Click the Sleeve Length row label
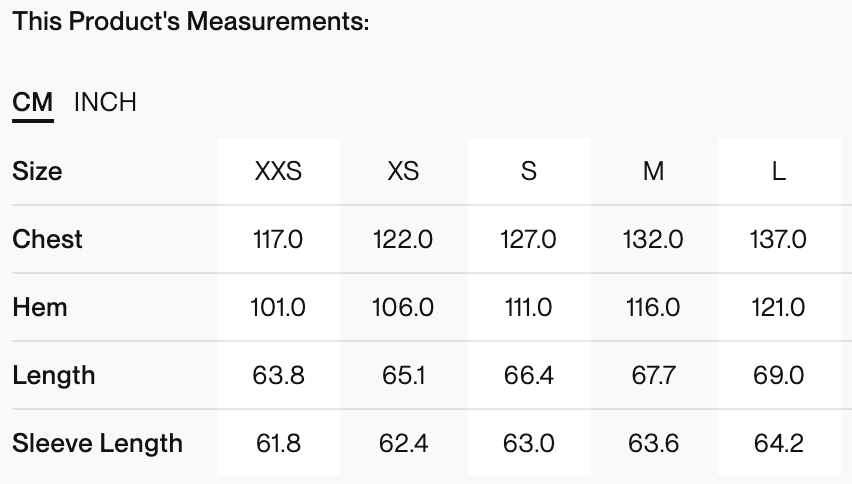 pyautogui.click(x=97, y=443)
